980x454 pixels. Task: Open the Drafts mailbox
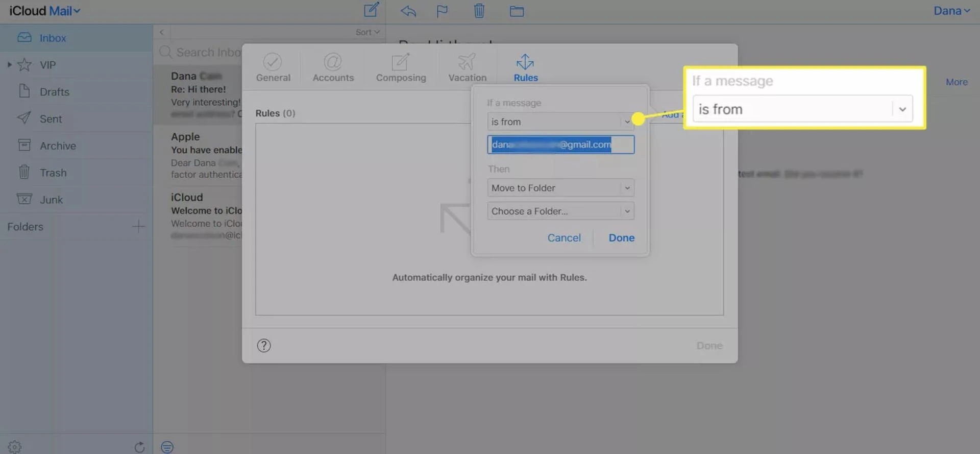coord(76,92)
